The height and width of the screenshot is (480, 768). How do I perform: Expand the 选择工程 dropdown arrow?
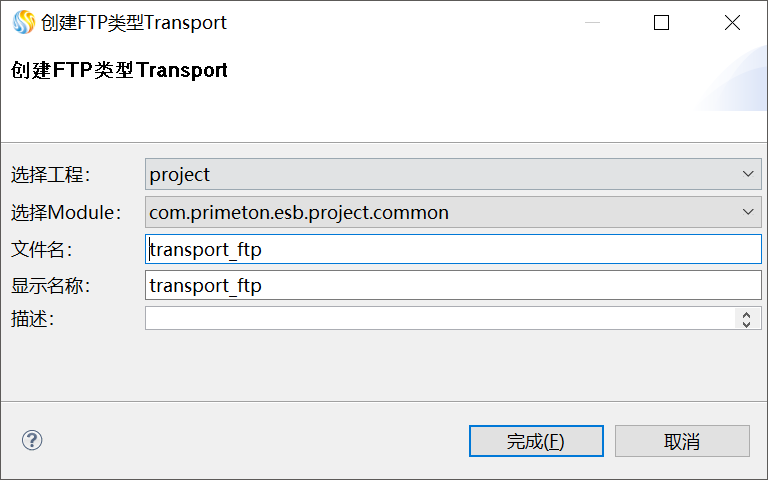point(749,174)
